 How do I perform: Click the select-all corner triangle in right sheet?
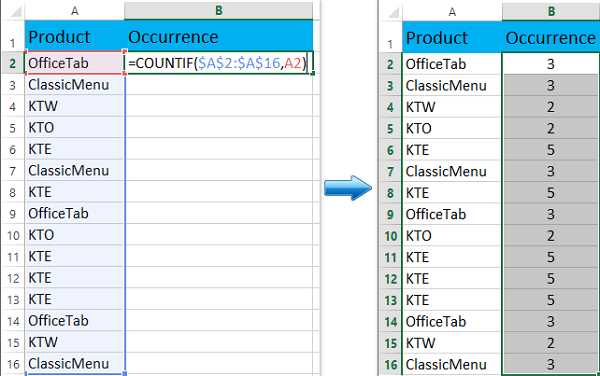pos(394,13)
